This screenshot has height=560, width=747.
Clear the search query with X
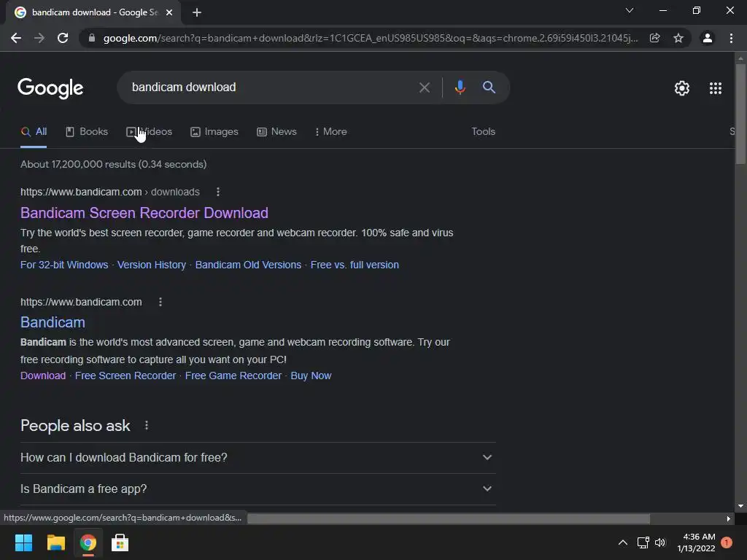[424, 87]
